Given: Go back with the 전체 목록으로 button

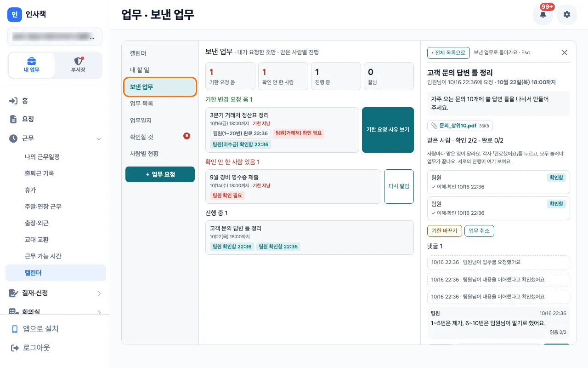Looking at the screenshot, I should [x=448, y=52].
